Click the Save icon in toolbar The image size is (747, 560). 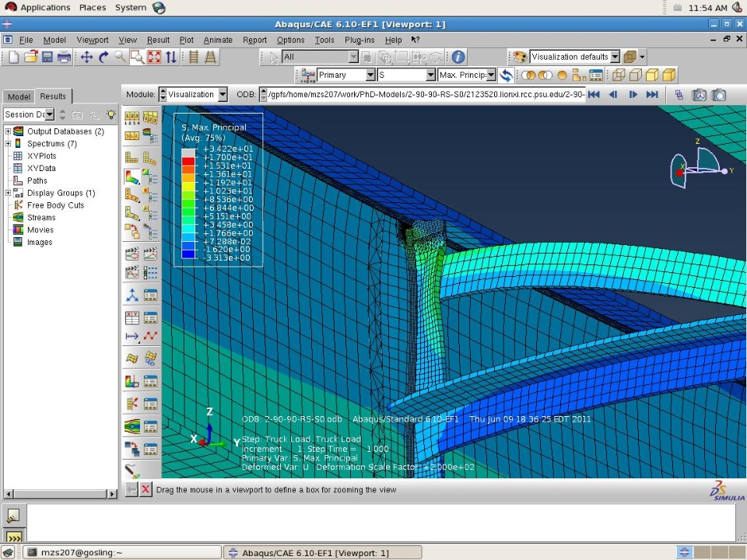pyautogui.click(x=47, y=57)
